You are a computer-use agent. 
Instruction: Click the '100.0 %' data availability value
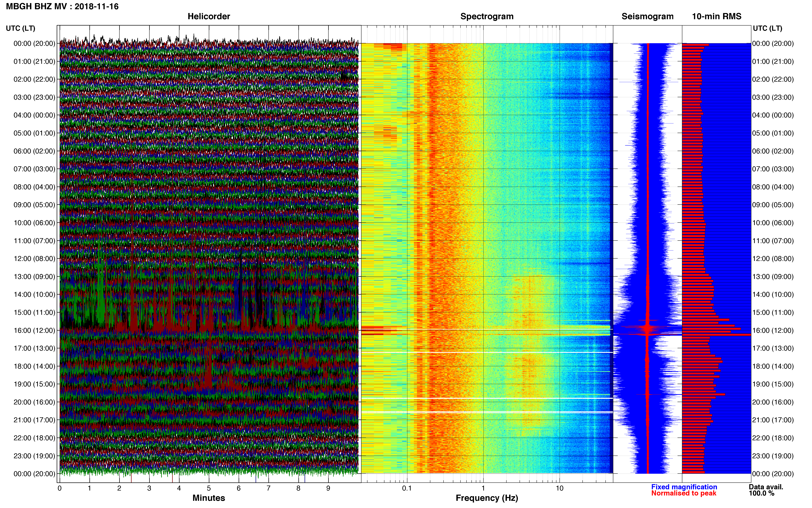click(762, 493)
